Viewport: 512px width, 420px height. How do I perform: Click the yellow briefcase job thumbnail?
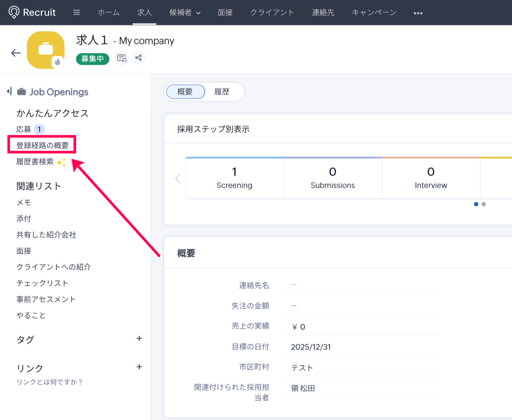pos(46,50)
